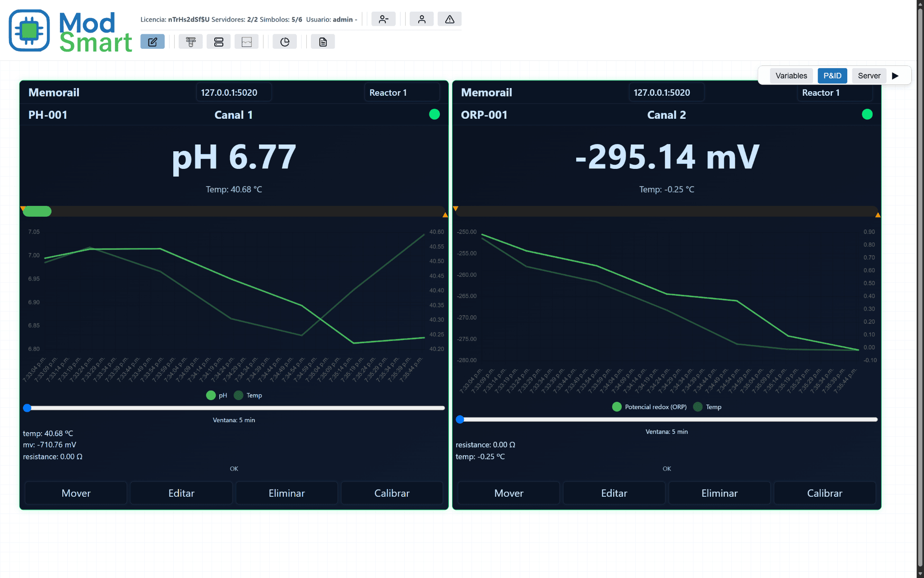
Task: Open the alarms warning triangle icon
Action: 450,19
